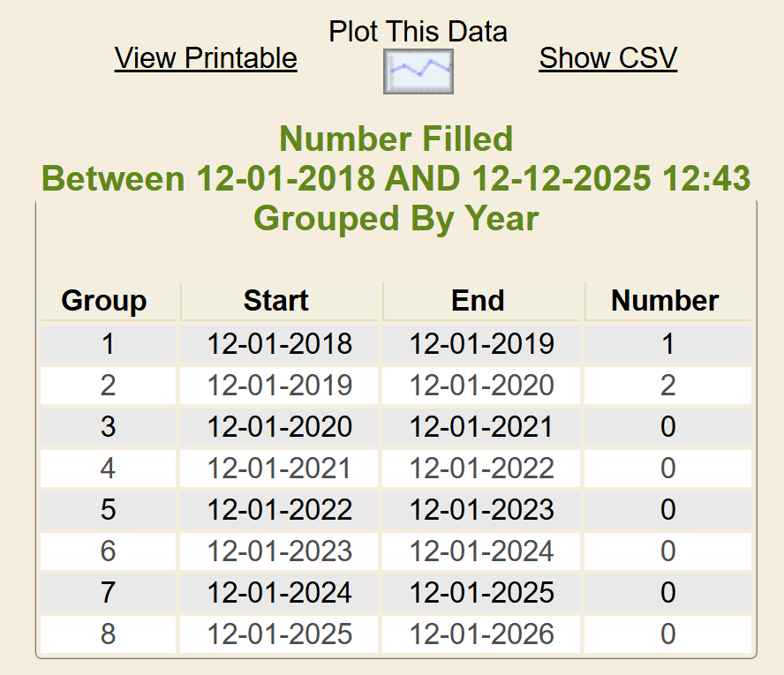Select the Number value 1 in group 1
Screen dimensions: 784x675
(x=667, y=343)
